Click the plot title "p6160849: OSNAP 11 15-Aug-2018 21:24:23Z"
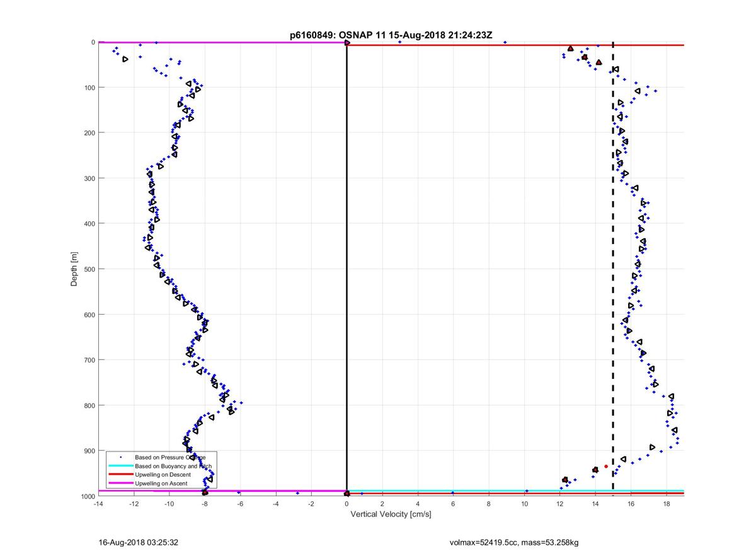The width and height of the screenshot is (756, 558). 391,35
